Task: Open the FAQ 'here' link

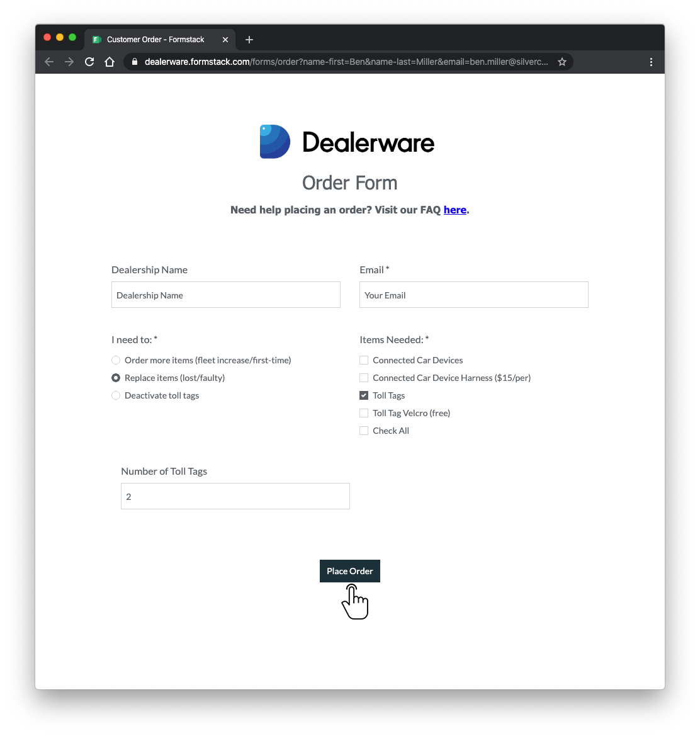Action: pyautogui.click(x=454, y=210)
